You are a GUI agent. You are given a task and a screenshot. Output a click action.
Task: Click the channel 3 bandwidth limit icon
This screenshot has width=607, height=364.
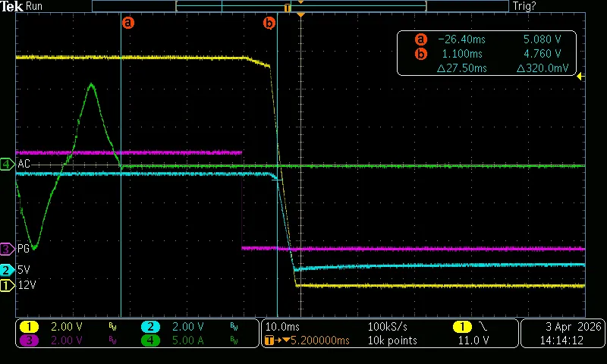112,340
